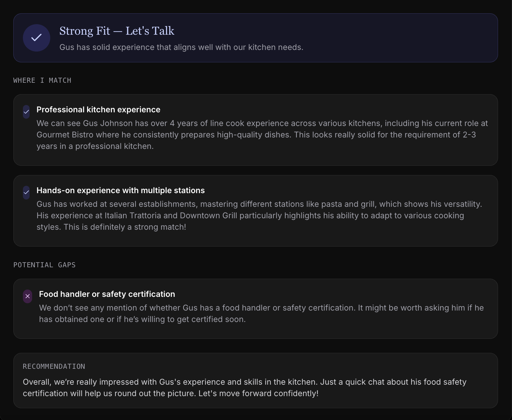Image resolution: width=512 pixels, height=420 pixels.
Task: Click the subtitle about Gus's solid experience
Action: pyautogui.click(x=181, y=47)
